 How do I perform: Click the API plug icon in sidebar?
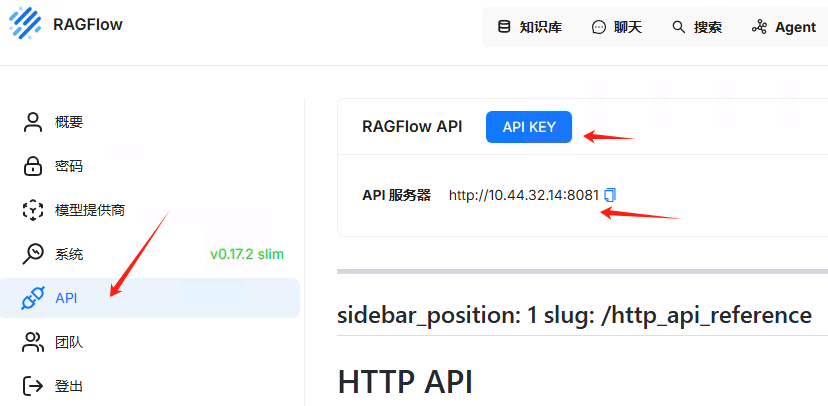coord(33,298)
